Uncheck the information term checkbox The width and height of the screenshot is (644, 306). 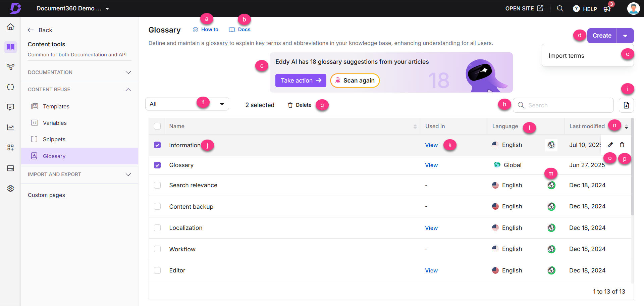point(157,145)
